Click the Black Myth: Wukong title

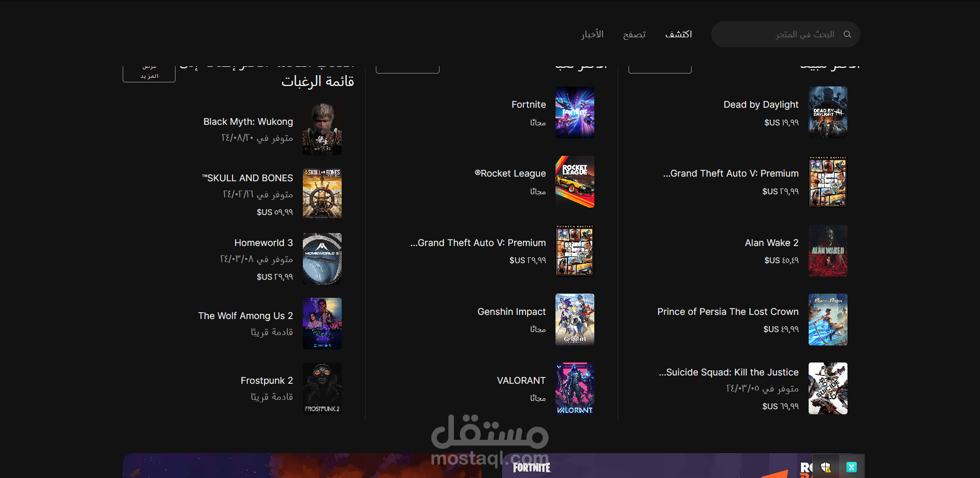(x=248, y=122)
